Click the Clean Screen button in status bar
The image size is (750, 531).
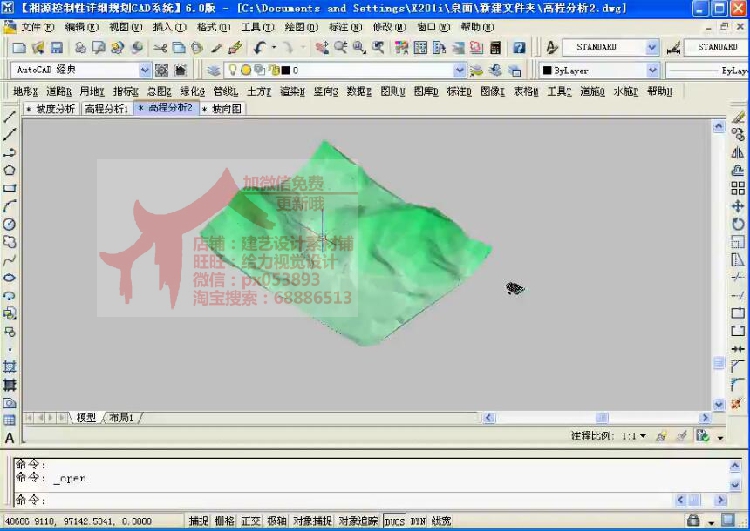click(x=728, y=520)
